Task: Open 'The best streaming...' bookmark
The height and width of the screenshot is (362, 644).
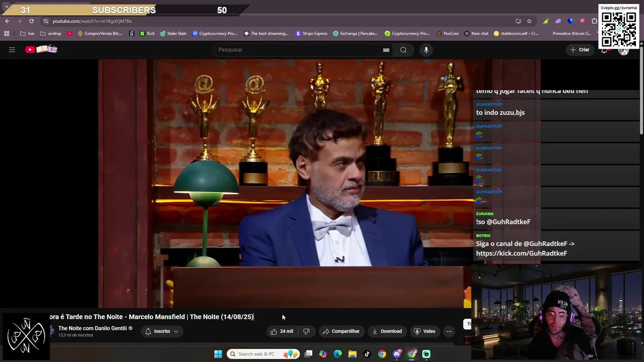Action: pyautogui.click(x=266, y=34)
